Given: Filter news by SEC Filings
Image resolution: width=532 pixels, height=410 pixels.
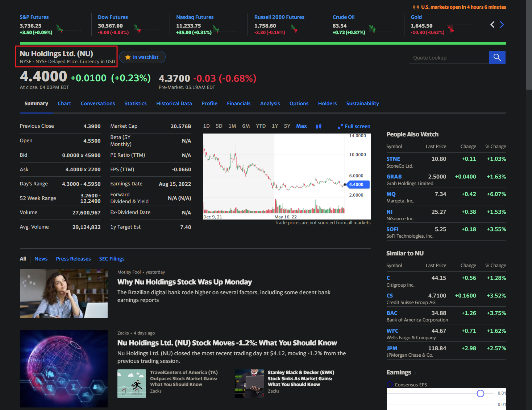Looking at the screenshot, I should (x=112, y=259).
